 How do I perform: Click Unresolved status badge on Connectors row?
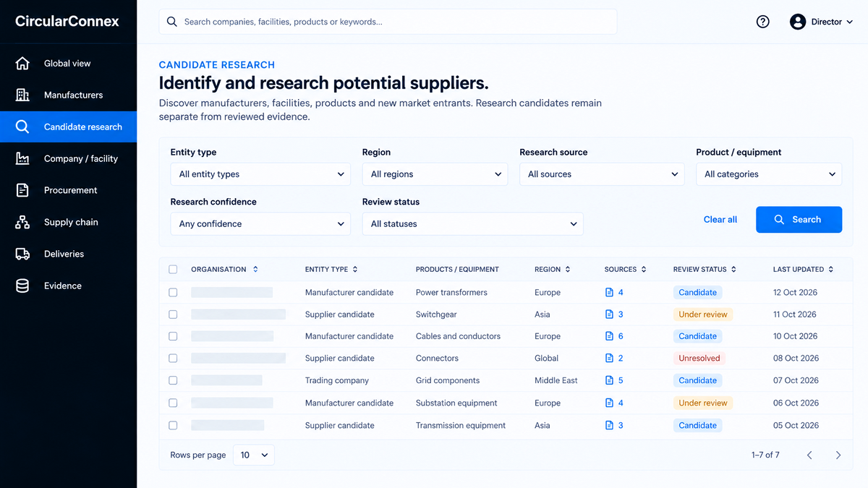(699, 359)
